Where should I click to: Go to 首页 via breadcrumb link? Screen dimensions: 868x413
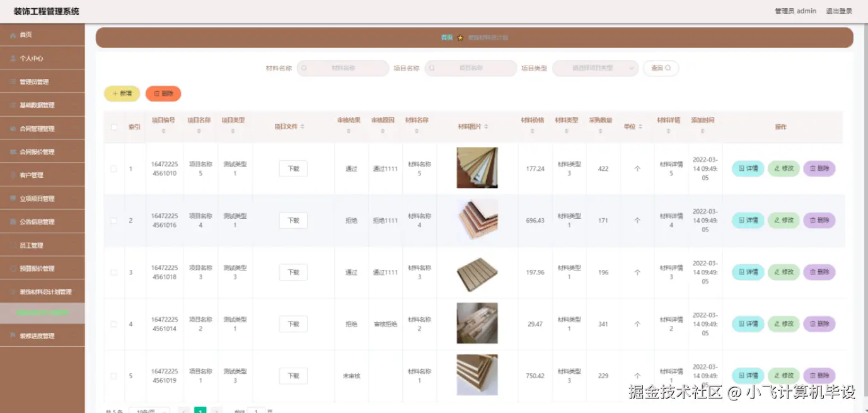coord(447,38)
